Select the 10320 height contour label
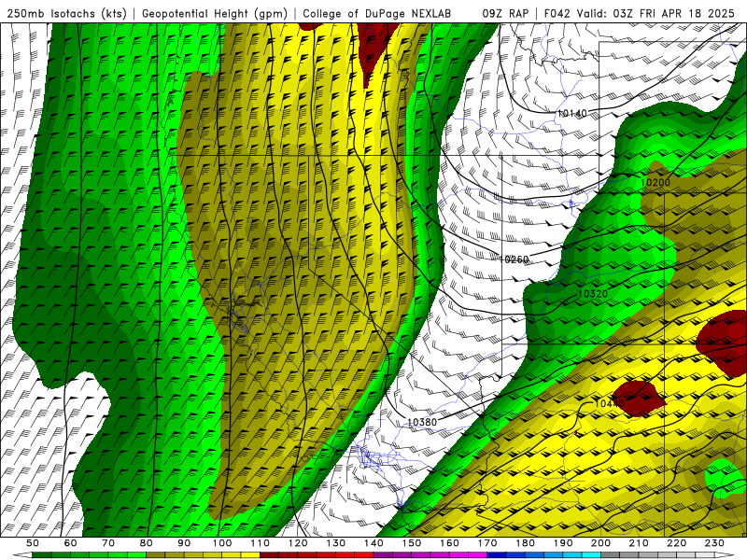 [x=593, y=294]
